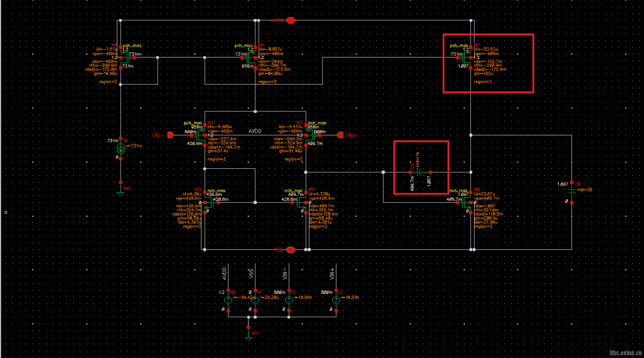
Task: Click the vds=-132.7m annotation of M7
Action: click(487, 61)
